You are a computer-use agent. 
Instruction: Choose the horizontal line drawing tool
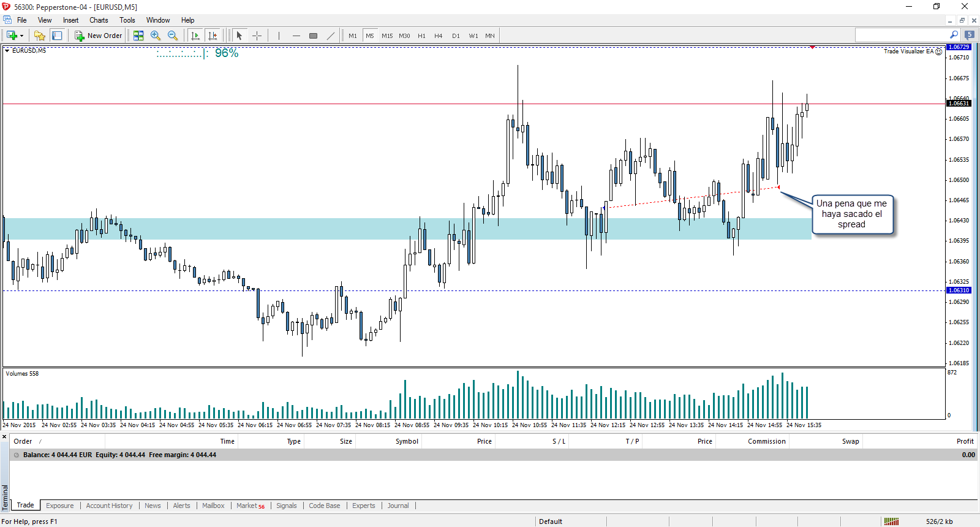(x=296, y=36)
